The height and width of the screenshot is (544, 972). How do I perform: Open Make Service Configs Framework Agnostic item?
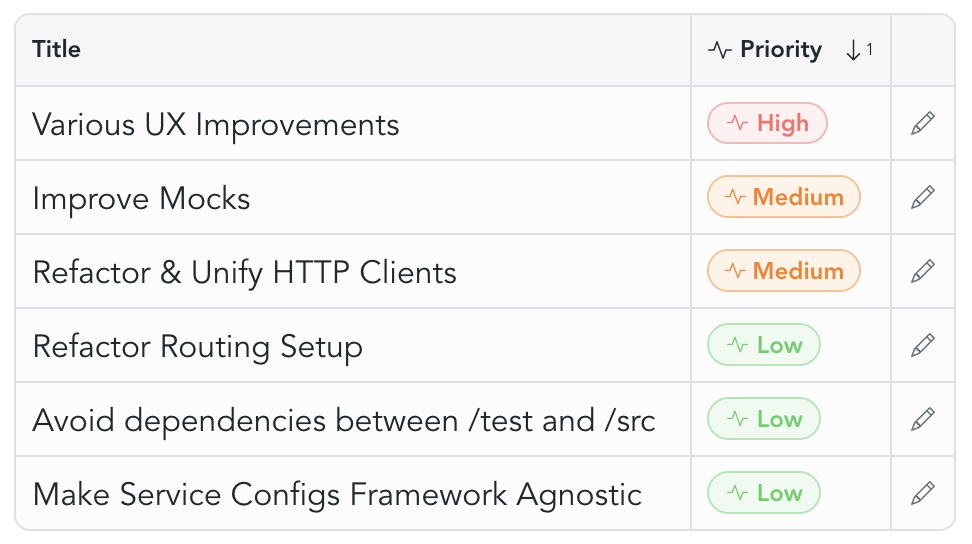pyautogui.click(x=337, y=495)
